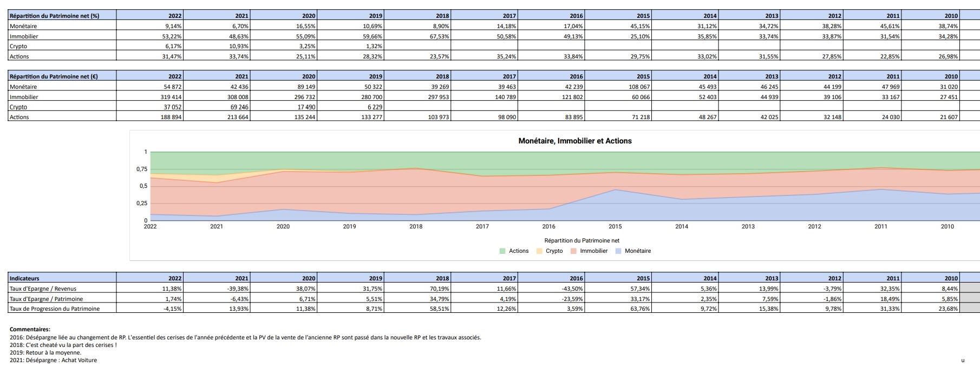Select the "Indicateurs" header cell
The height and width of the screenshot is (367, 980).
tap(62, 278)
